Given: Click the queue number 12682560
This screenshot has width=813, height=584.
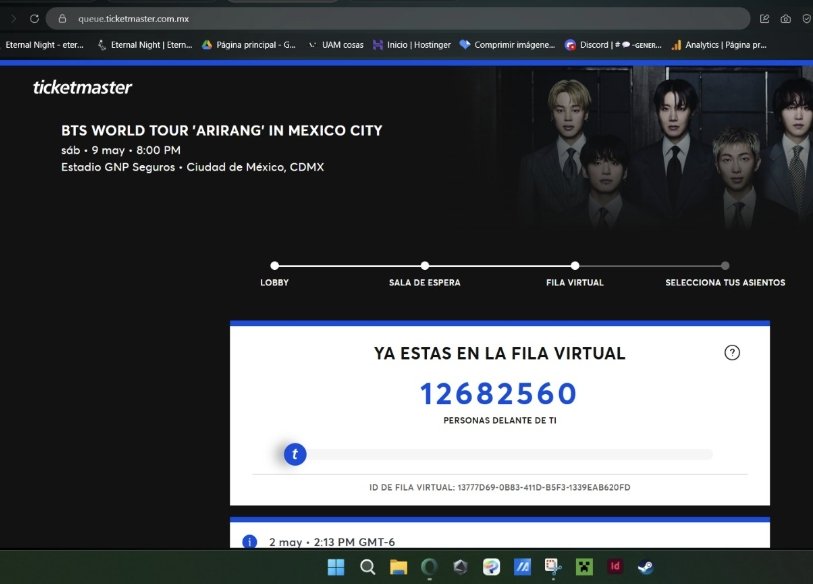Looking at the screenshot, I should pyautogui.click(x=499, y=394).
